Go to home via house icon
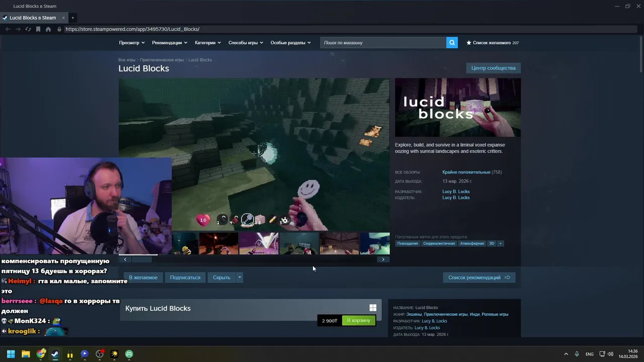This screenshot has height=362, width=644. click(48, 29)
